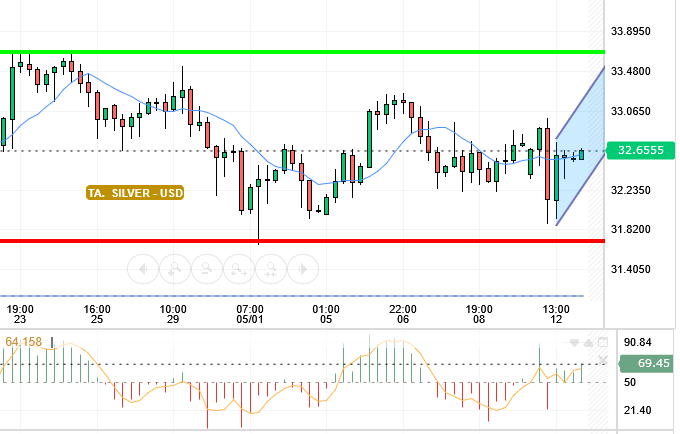Click time axis label 22:00 06
Screen dimensions: 680x434
pyautogui.click(x=402, y=314)
